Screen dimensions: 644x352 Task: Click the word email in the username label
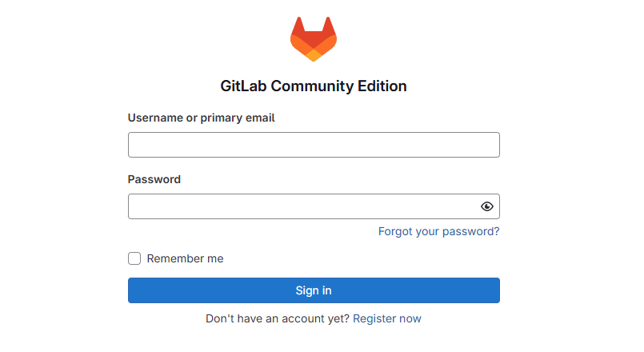(x=259, y=118)
